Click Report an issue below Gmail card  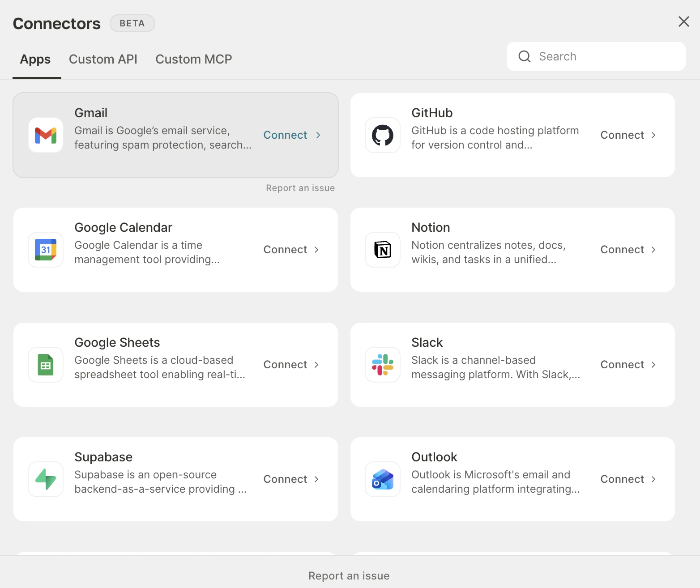300,188
